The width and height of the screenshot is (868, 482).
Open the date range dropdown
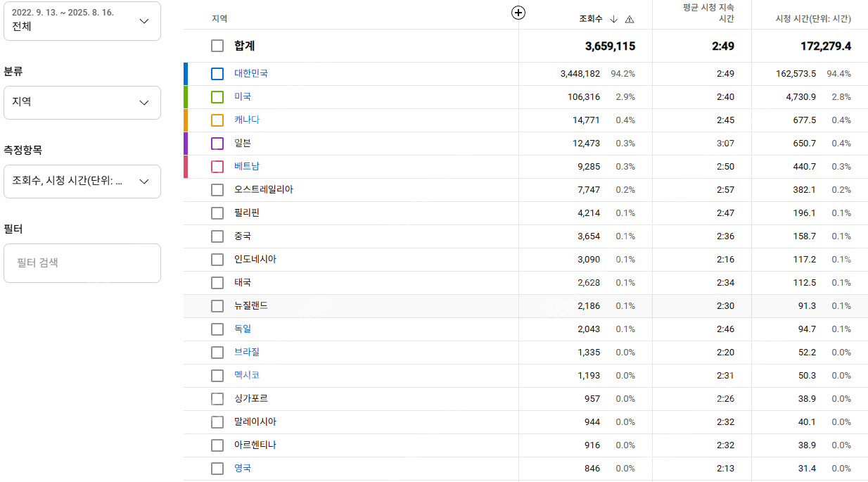[x=82, y=21]
